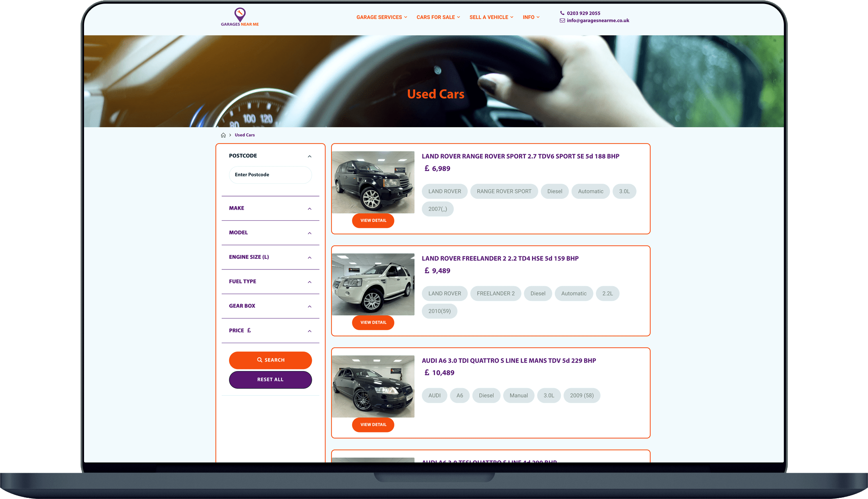Expand the Gear Box filter chevron
The image size is (868, 499).
tap(310, 306)
